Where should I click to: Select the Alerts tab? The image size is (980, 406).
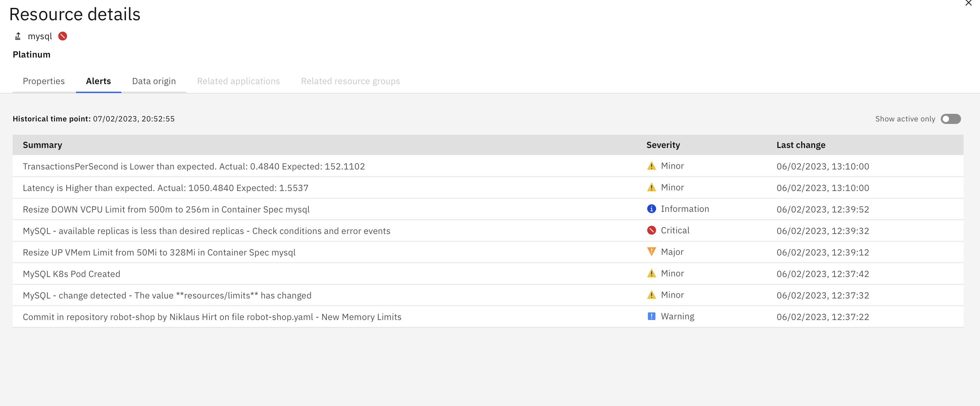98,81
